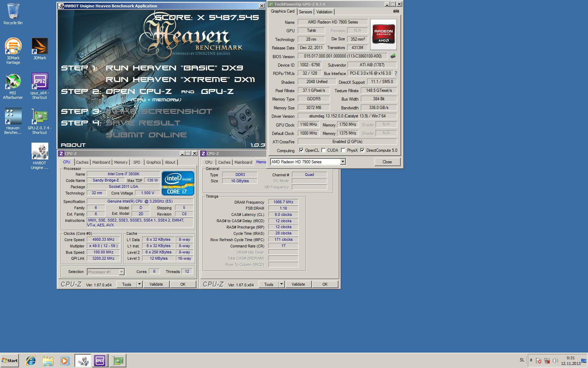Open the Processor #1 selection dropdown
Image resolution: width=588 pixels, height=368 pixels.
[x=106, y=272]
